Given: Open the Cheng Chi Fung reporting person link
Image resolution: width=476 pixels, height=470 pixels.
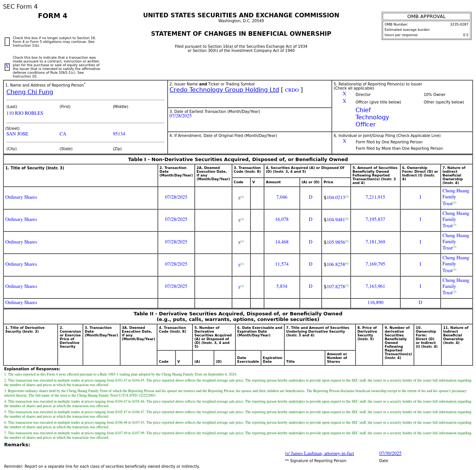Looking at the screenshot, I should coord(30,92).
